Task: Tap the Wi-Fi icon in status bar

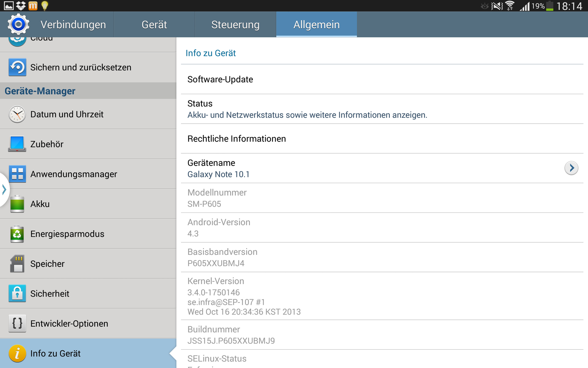Action: coord(510,6)
